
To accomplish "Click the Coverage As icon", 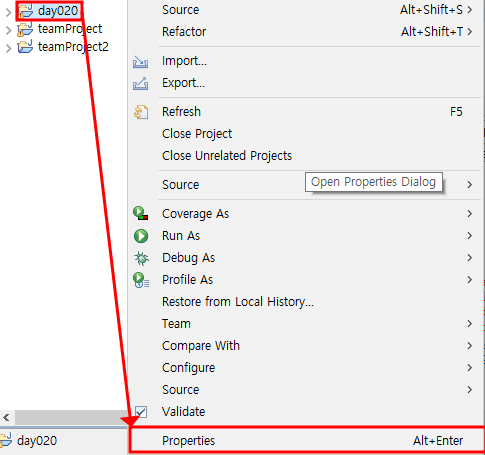I will tap(141, 213).
